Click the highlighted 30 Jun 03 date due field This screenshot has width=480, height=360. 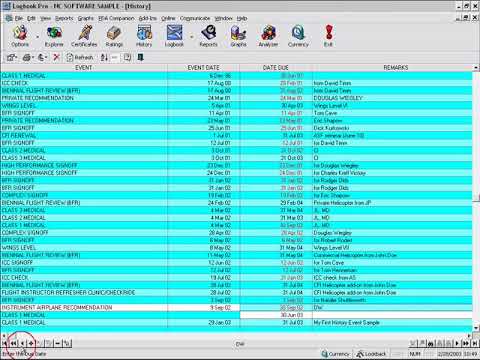(x=276, y=315)
